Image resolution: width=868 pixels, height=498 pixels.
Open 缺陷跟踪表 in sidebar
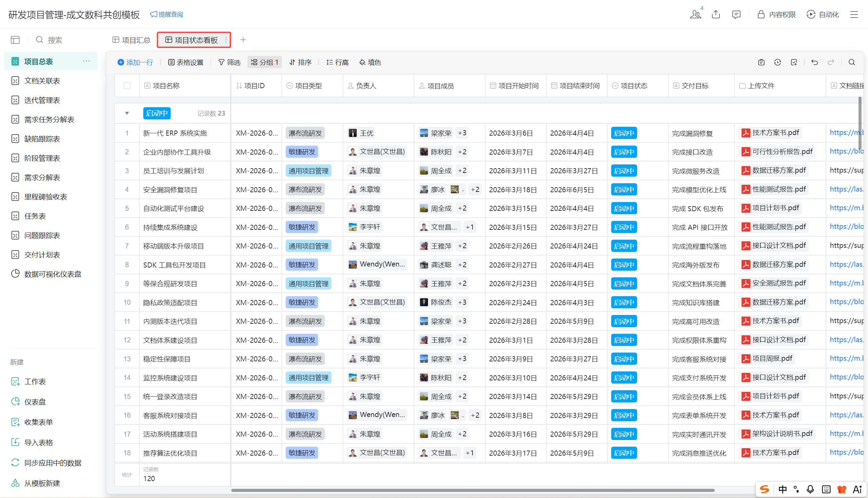pyautogui.click(x=42, y=139)
